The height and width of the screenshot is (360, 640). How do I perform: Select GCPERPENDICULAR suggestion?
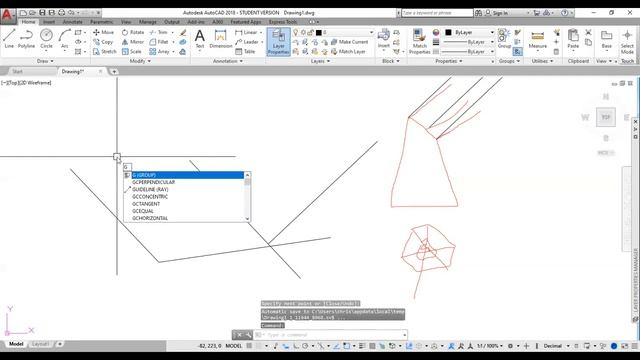pyautogui.click(x=184, y=182)
